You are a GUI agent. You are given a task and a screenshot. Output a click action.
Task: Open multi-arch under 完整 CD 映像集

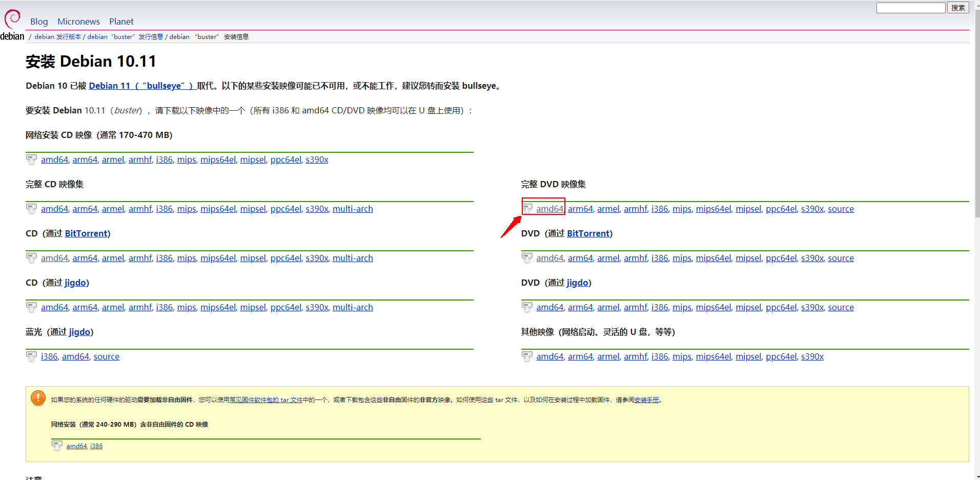tap(353, 209)
